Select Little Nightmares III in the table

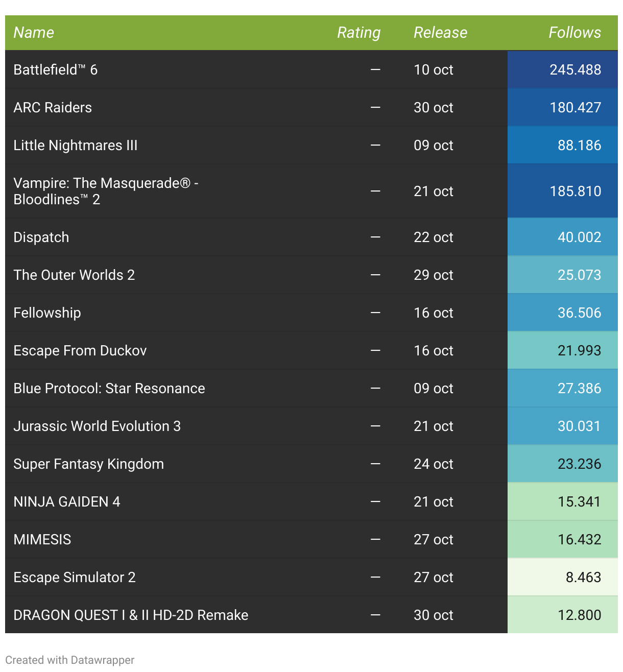[x=76, y=146]
